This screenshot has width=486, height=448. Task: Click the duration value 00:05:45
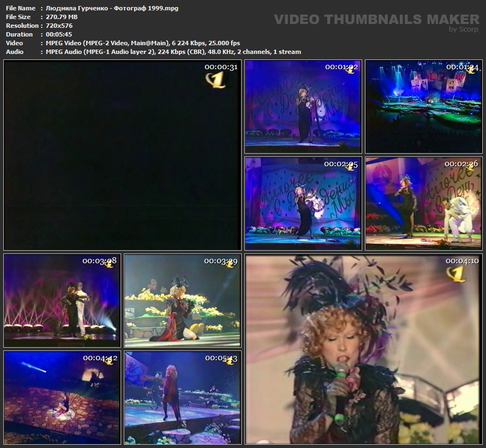[x=59, y=34]
